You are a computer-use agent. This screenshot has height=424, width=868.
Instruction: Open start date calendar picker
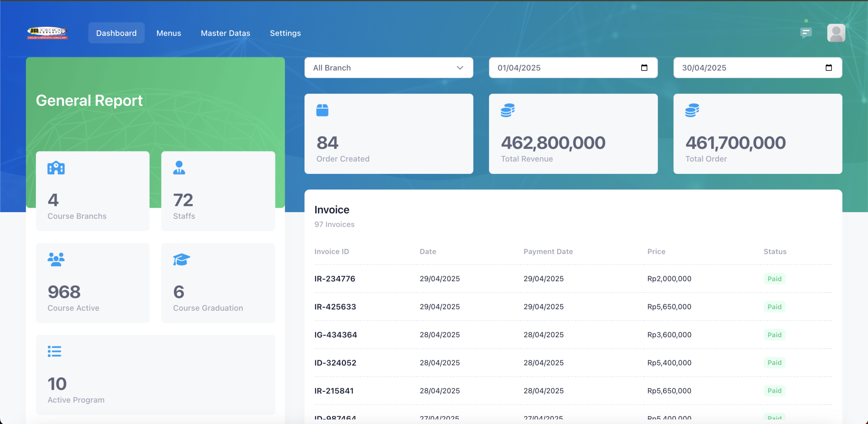[644, 68]
